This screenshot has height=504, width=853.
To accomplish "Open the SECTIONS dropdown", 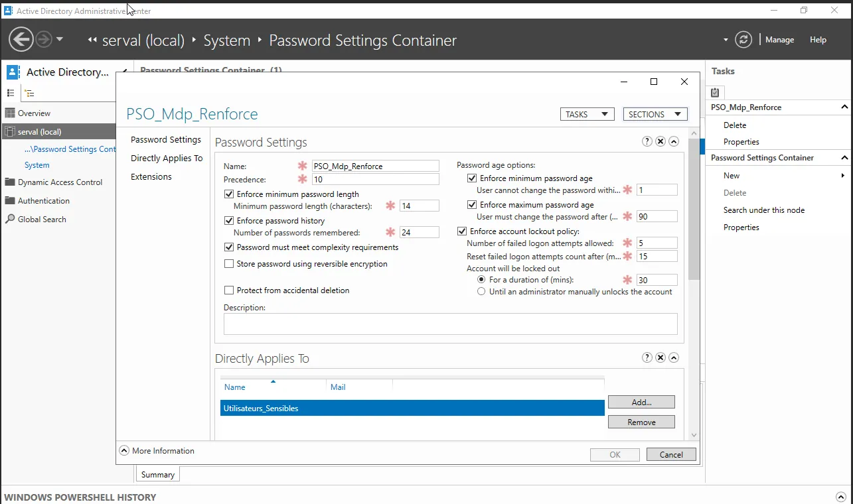I will [x=655, y=114].
